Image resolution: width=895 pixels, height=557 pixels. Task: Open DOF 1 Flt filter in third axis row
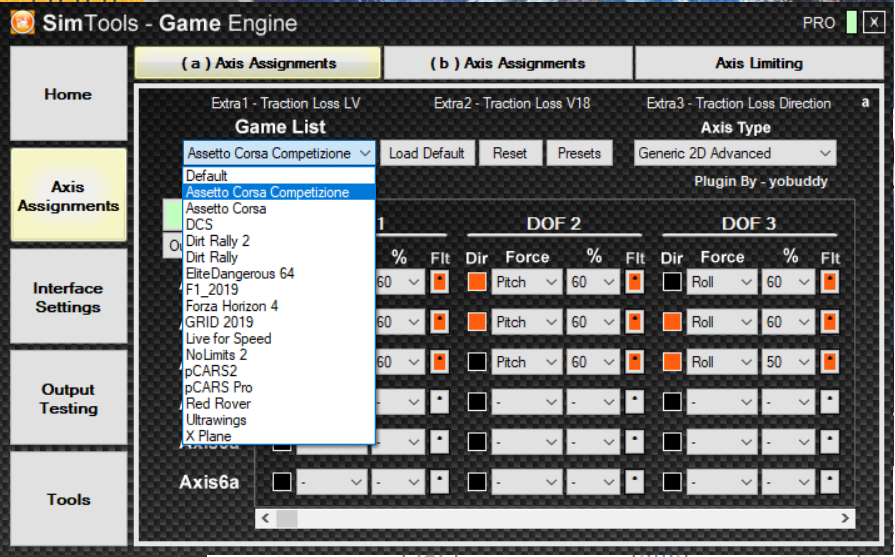pos(440,362)
